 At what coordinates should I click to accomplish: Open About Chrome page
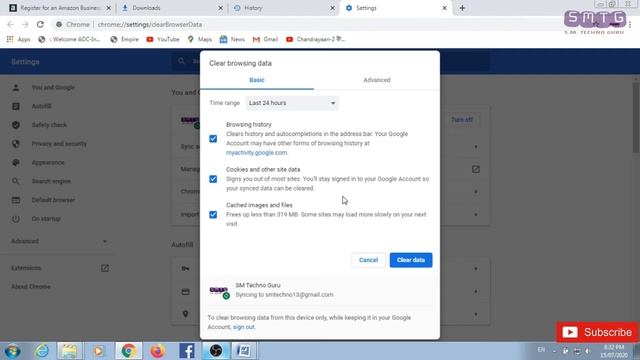click(31, 287)
